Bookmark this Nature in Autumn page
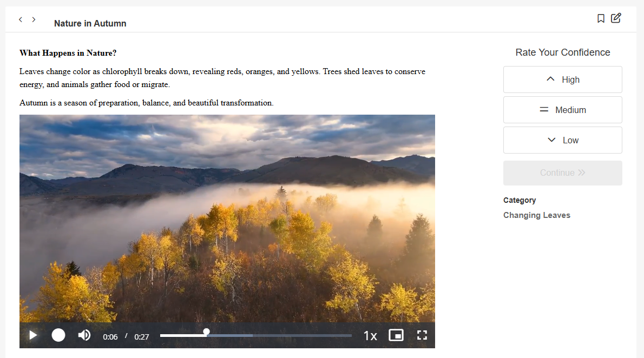This screenshot has width=644, height=358. click(601, 18)
